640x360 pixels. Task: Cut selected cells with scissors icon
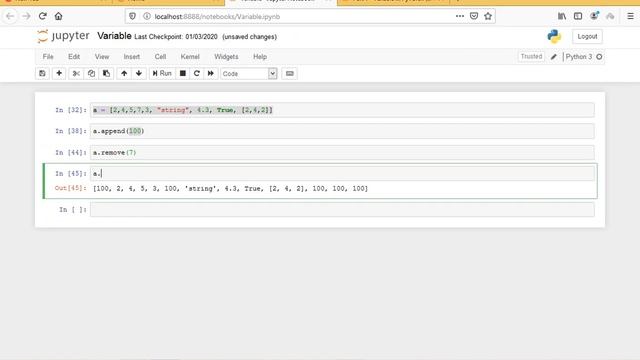76,73
